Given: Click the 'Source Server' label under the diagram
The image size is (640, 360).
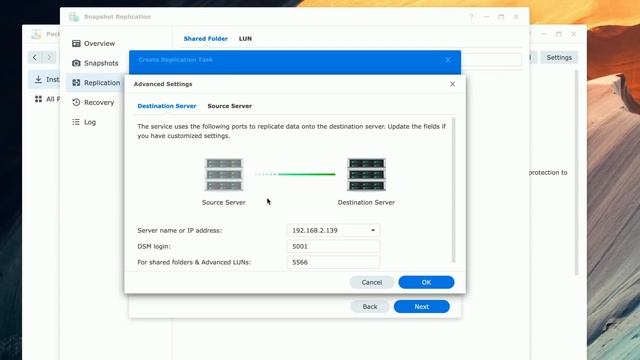Looking at the screenshot, I should pyautogui.click(x=224, y=202).
